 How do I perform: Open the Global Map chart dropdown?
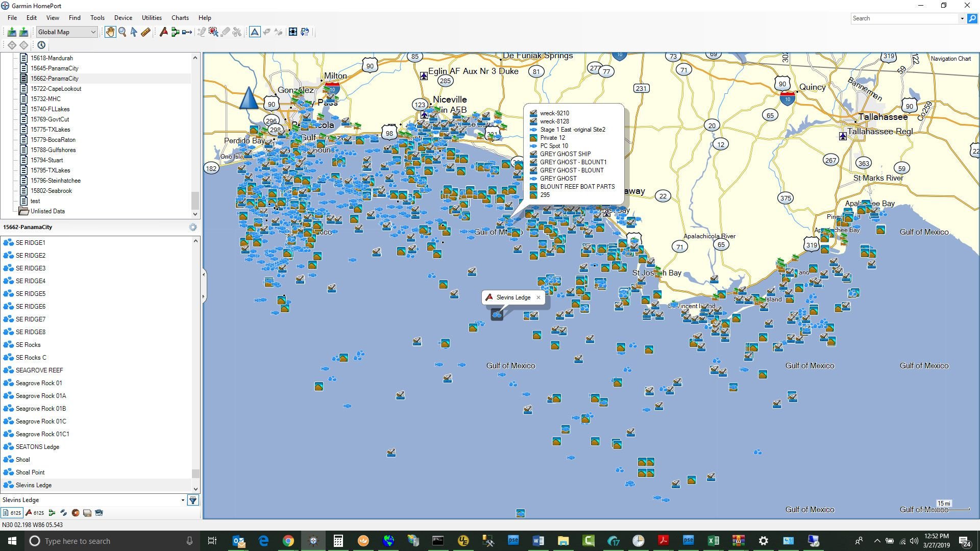pyautogui.click(x=66, y=32)
